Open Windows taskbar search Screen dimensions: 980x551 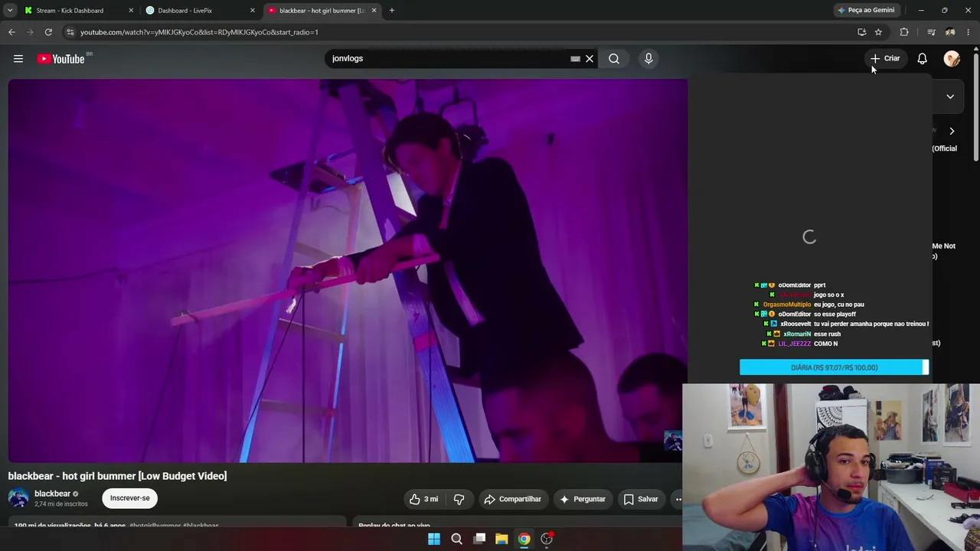pos(456,539)
